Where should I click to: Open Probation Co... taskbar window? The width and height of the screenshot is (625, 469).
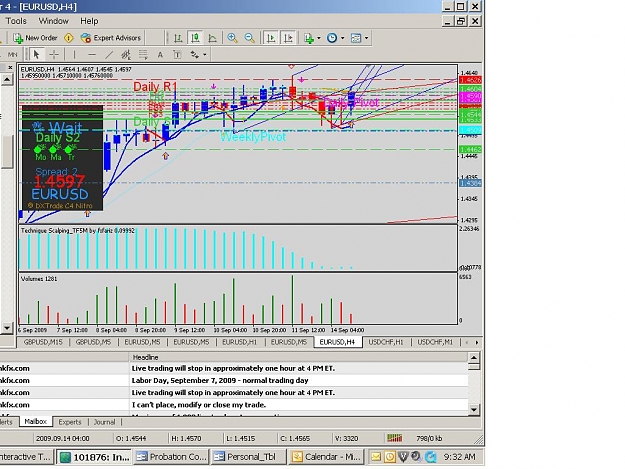171,457
